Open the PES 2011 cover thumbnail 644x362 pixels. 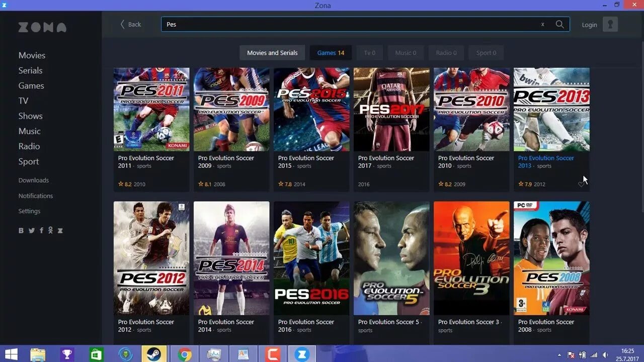tap(151, 109)
